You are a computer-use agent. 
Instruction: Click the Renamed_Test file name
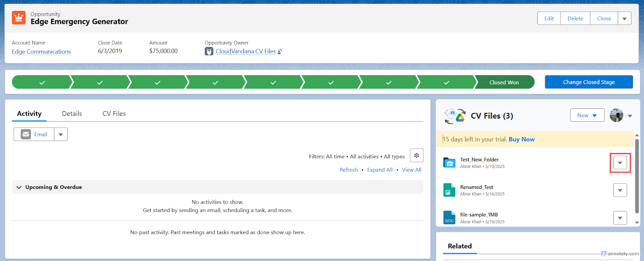click(477, 187)
